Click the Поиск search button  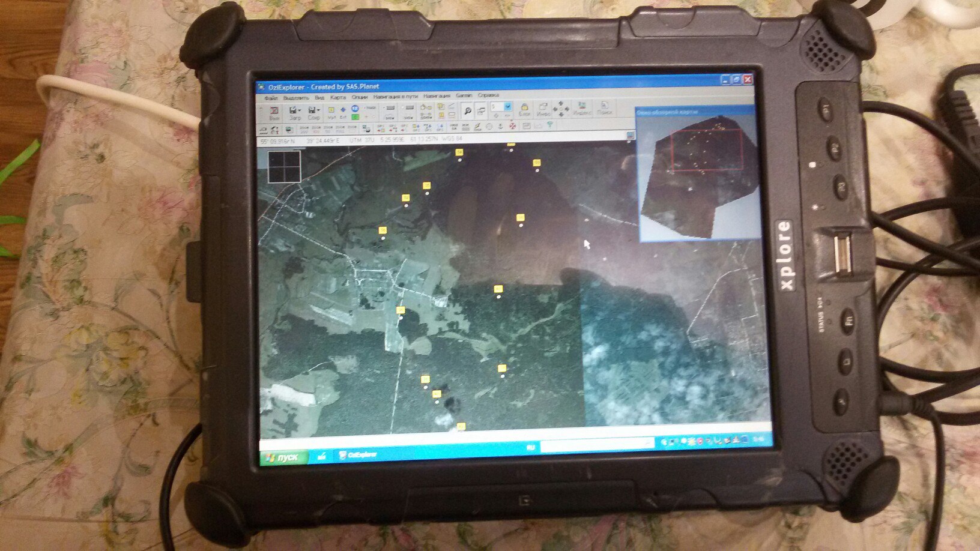604,108
